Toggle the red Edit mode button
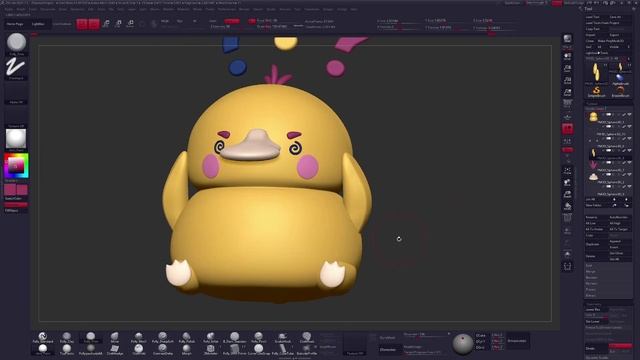This screenshot has height=360, width=640. (x=82, y=24)
